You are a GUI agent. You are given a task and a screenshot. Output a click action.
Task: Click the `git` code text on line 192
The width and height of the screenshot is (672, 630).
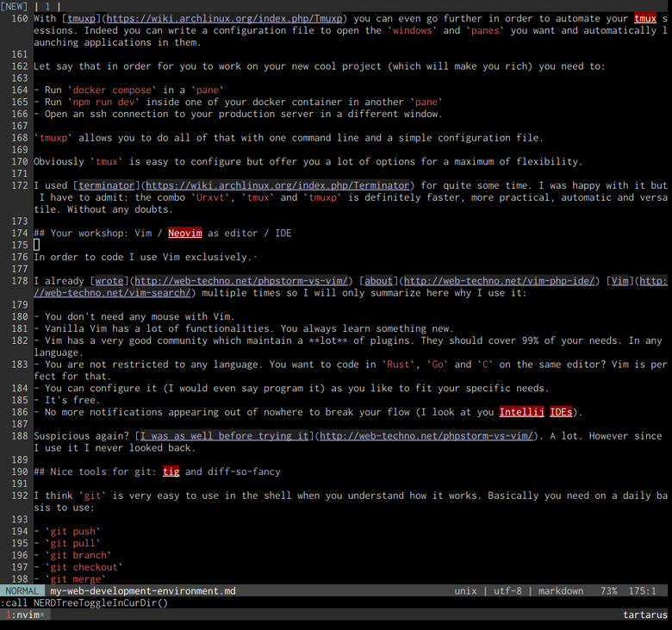92,496
